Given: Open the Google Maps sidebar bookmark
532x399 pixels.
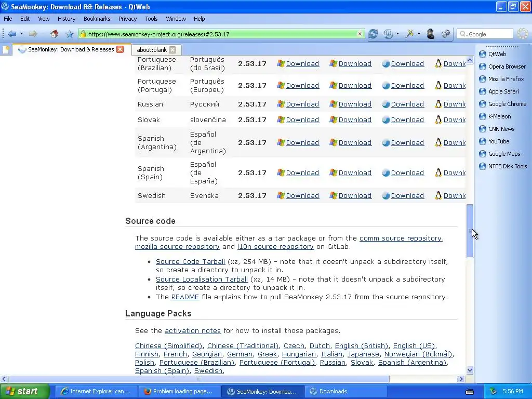Looking at the screenshot, I should point(499,154).
